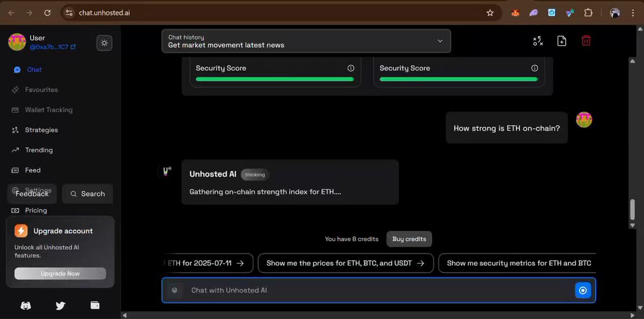This screenshot has height=319, width=644.
Task: Click horizontal scrollbar left arrow
Action: pos(125,315)
